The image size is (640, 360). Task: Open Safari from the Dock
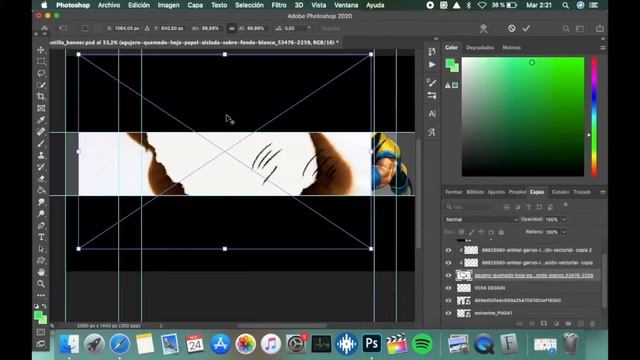119,344
